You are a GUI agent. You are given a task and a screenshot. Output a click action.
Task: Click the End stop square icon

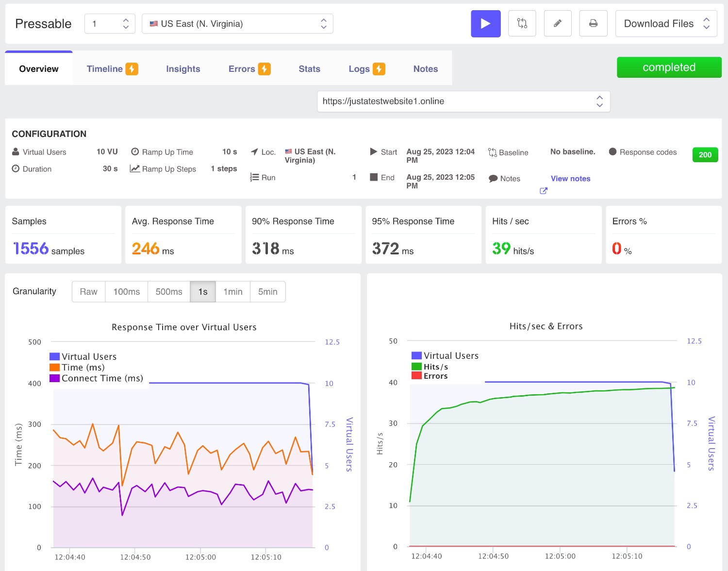click(x=374, y=177)
